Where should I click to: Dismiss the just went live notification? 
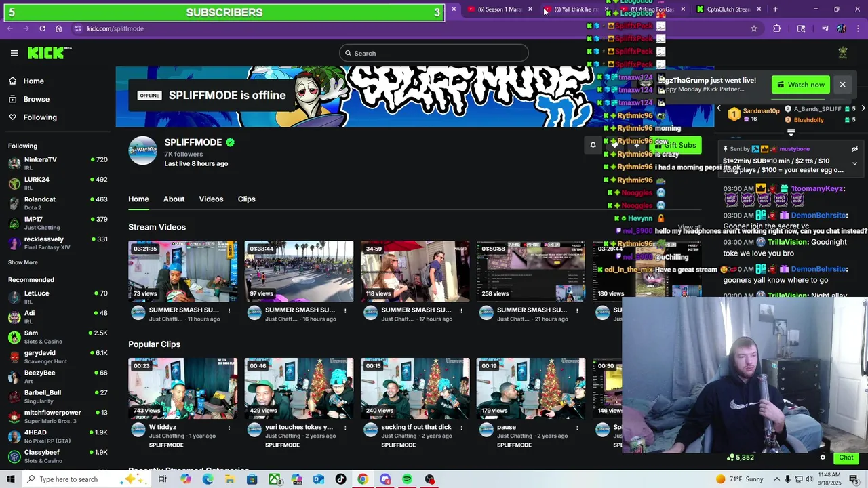click(x=842, y=85)
